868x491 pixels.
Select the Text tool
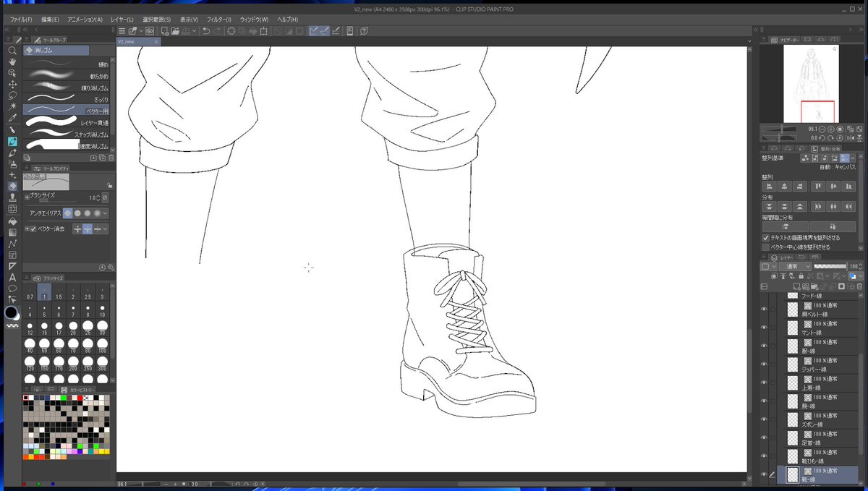click(12, 277)
